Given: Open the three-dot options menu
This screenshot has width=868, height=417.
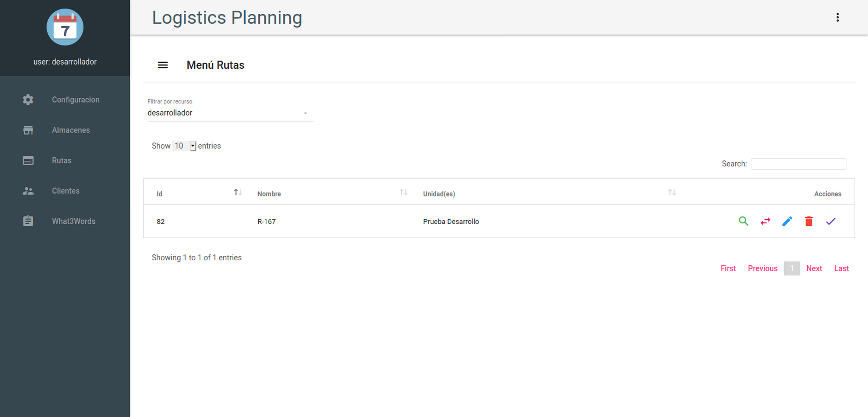Looking at the screenshot, I should tap(837, 17).
